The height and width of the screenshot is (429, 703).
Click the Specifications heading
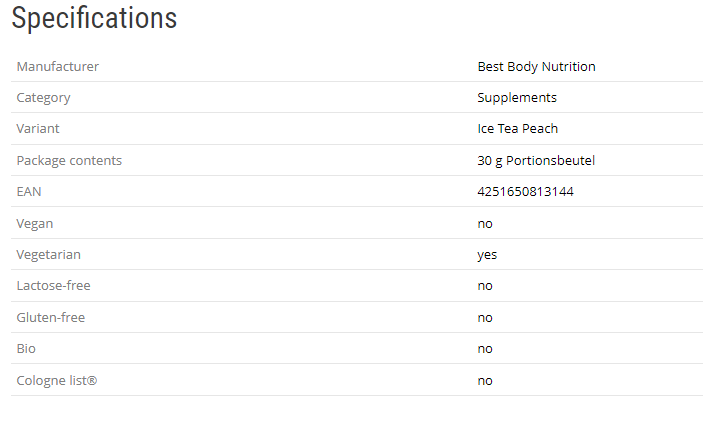click(94, 18)
